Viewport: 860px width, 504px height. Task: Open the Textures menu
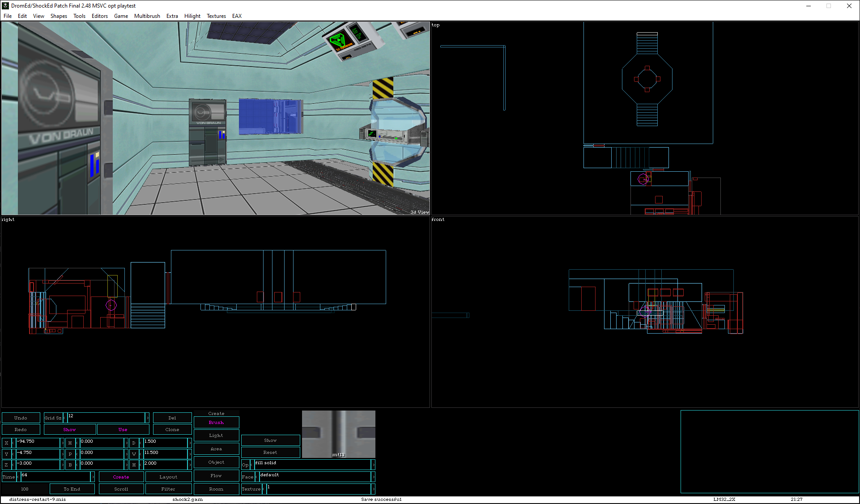click(x=216, y=16)
